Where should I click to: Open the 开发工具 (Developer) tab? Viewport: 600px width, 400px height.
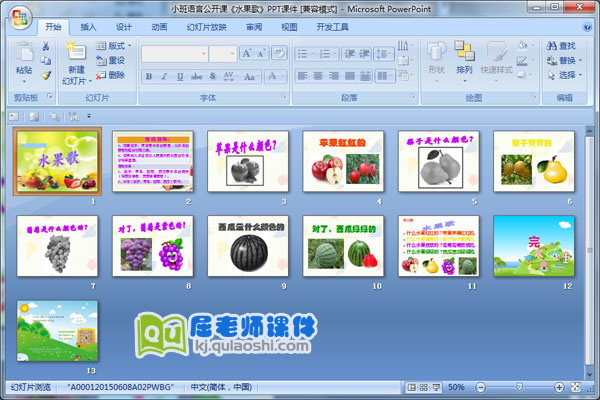point(332,27)
